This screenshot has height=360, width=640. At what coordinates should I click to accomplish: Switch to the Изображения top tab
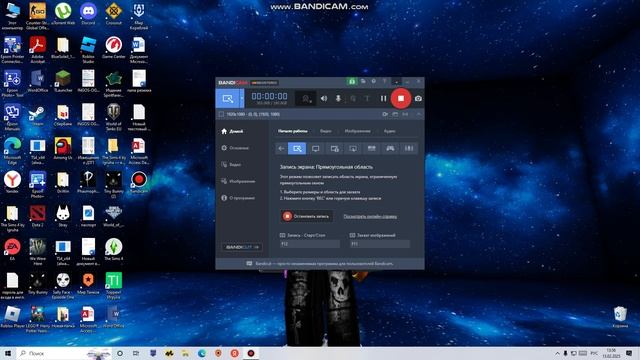tap(358, 131)
